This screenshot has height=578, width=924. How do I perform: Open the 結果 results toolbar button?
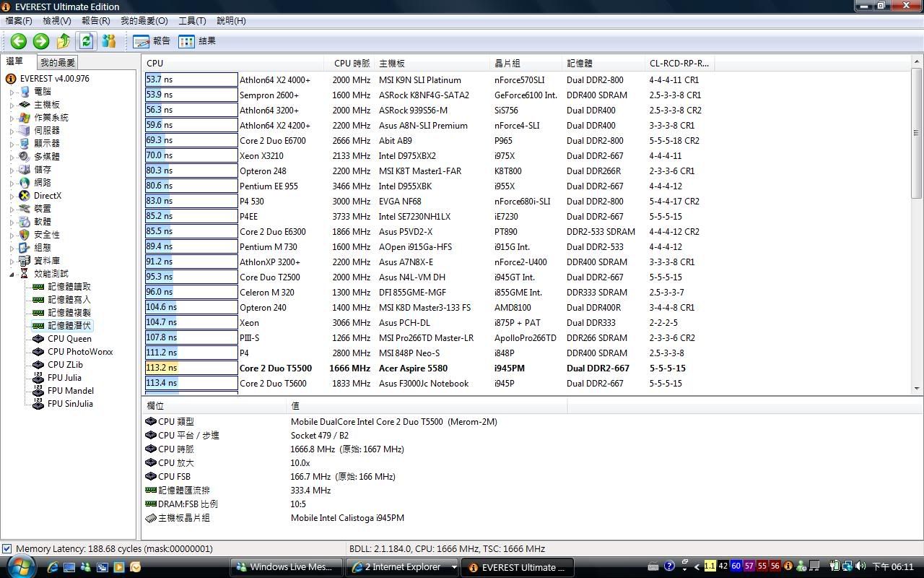pyautogui.click(x=197, y=41)
